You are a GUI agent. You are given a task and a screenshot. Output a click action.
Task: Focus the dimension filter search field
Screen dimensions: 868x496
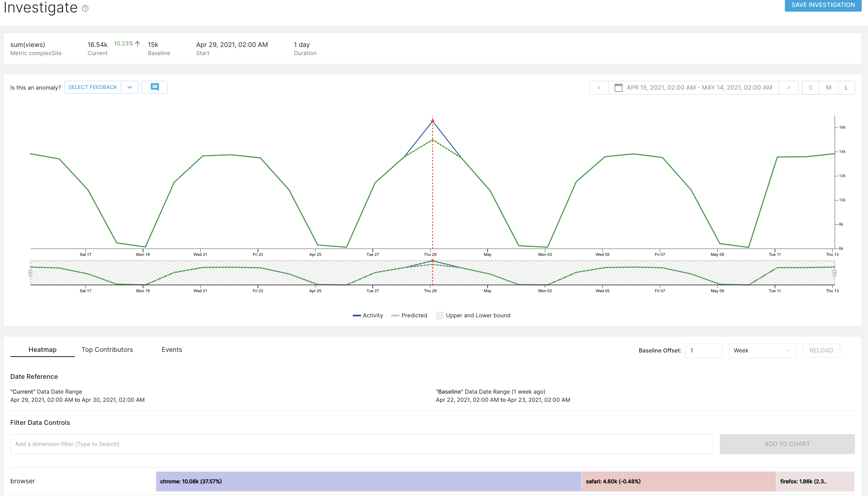pos(361,444)
